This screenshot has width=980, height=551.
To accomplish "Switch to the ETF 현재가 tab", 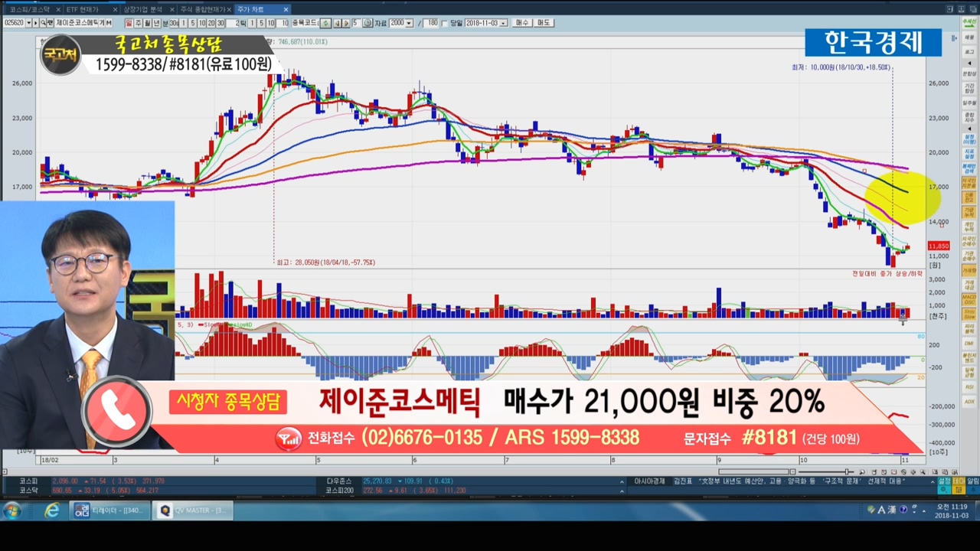I will pyautogui.click(x=83, y=9).
